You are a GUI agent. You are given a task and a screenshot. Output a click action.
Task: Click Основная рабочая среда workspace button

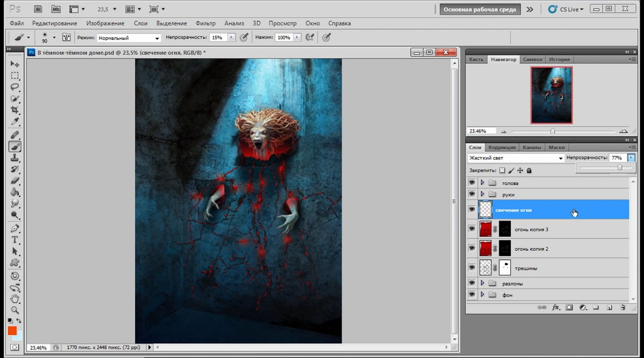[x=480, y=9]
